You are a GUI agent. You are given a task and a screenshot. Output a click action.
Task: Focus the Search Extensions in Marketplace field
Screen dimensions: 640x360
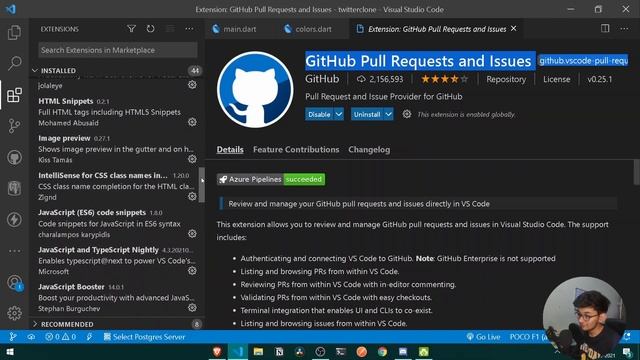click(x=118, y=50)
